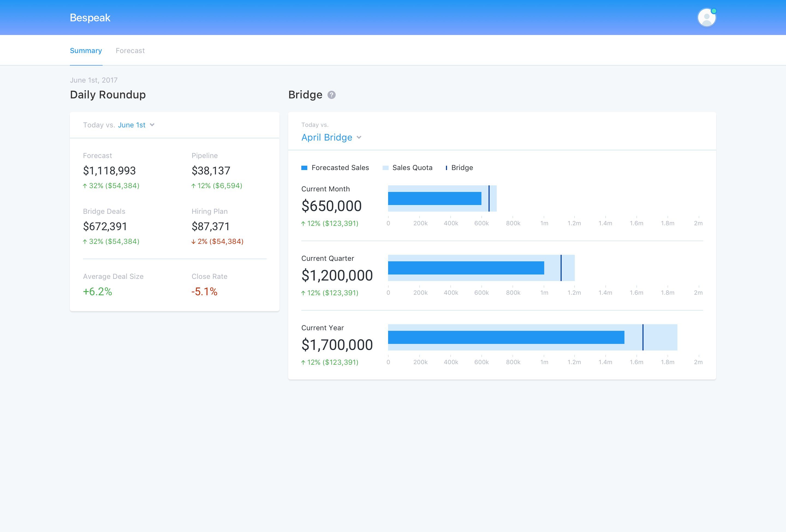Switch to the Summary tab

click(86, 51)
